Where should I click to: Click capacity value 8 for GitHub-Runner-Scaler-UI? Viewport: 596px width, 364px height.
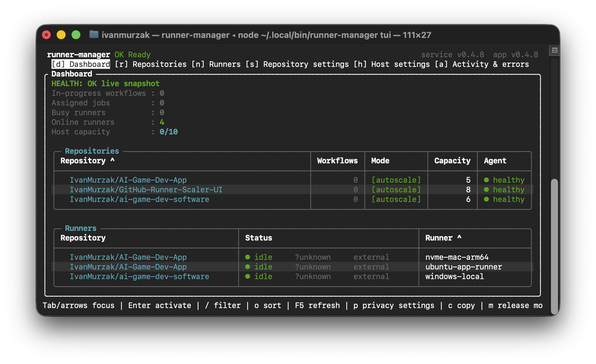pos(468,189)
